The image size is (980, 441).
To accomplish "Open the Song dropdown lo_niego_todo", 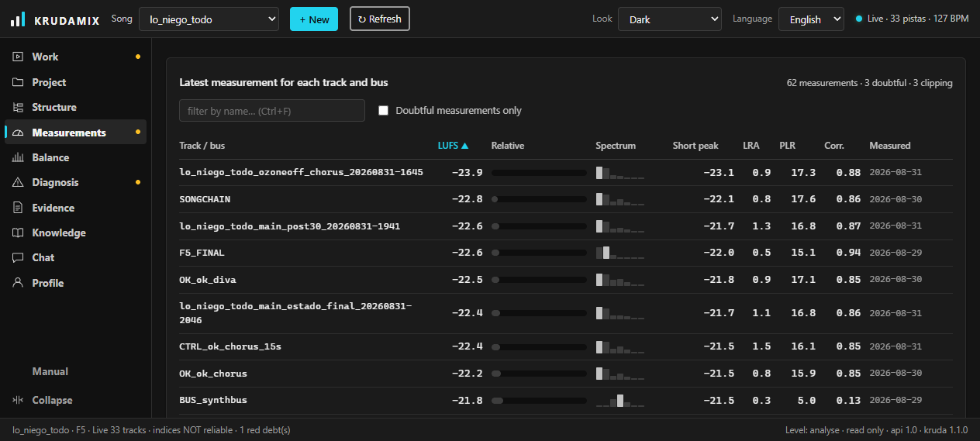I will point(209,19).
